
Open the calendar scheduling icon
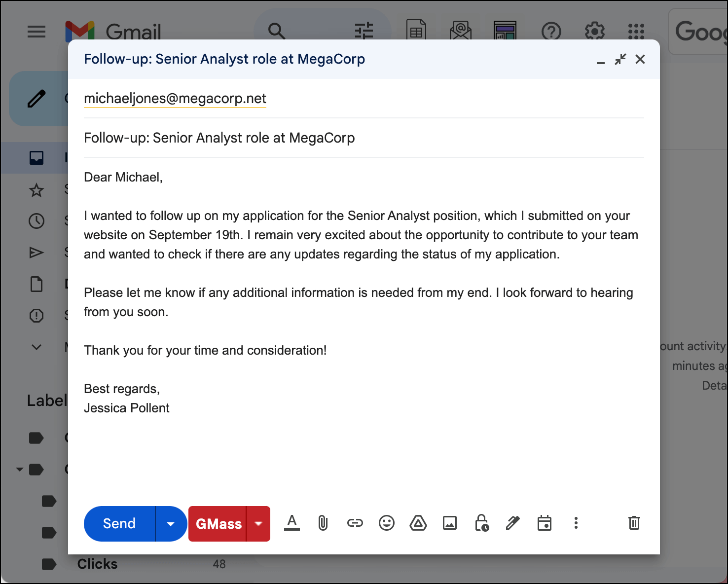tap(545, 523)
